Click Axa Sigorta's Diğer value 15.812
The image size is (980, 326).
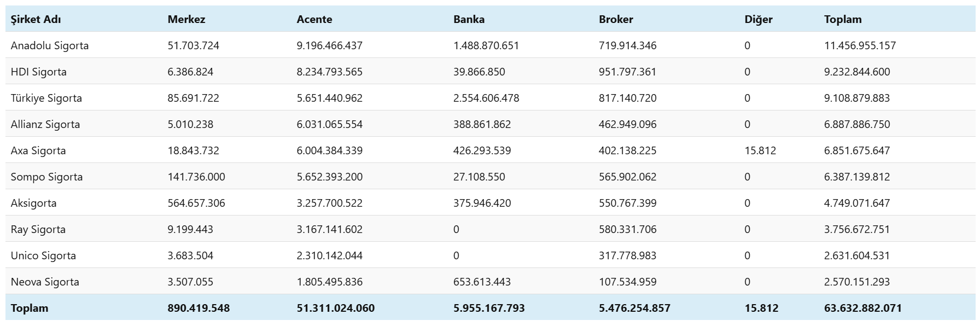tap(760, 150)
